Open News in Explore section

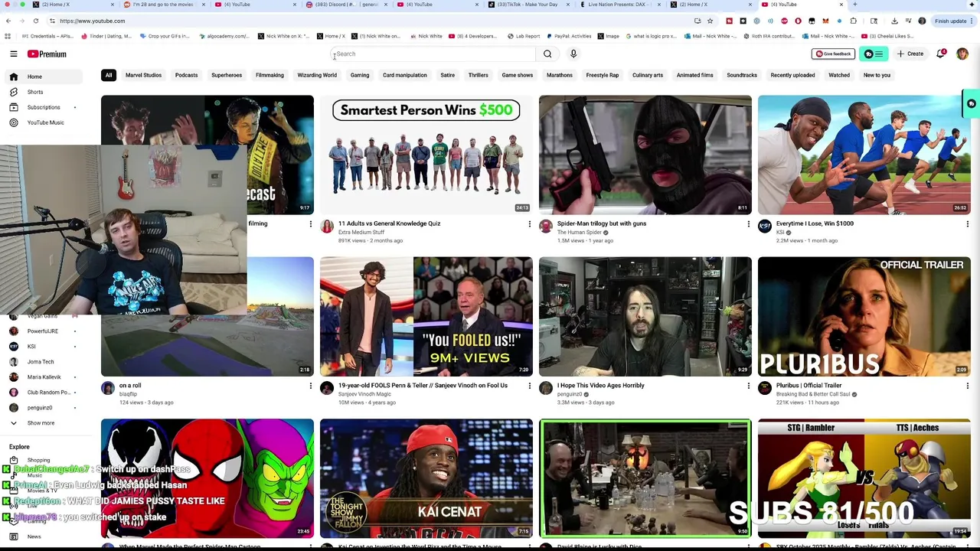coord(44,536)
